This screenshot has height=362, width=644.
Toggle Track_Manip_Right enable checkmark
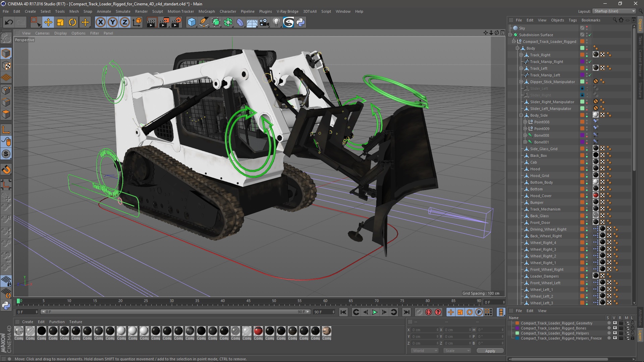tap(590, 62)
